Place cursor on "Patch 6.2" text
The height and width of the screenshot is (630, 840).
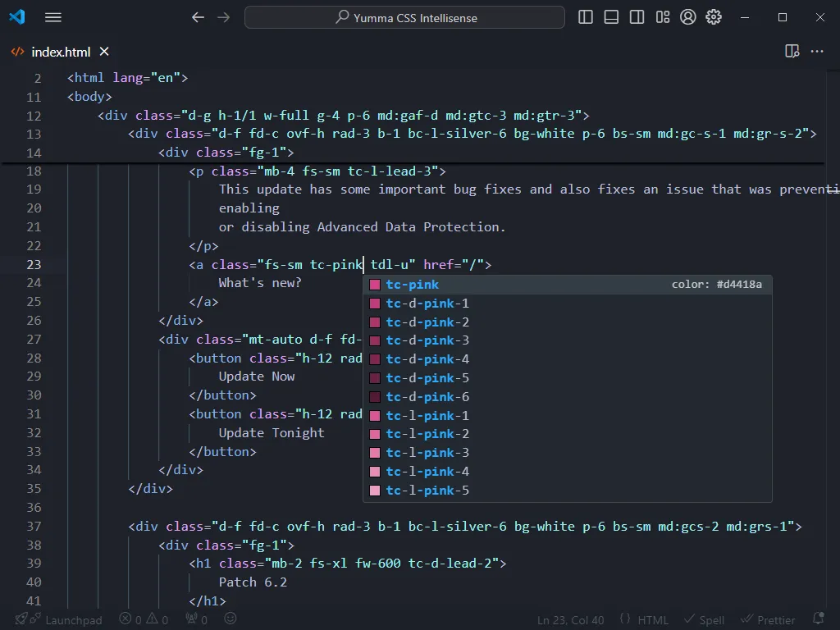(253, 582)
